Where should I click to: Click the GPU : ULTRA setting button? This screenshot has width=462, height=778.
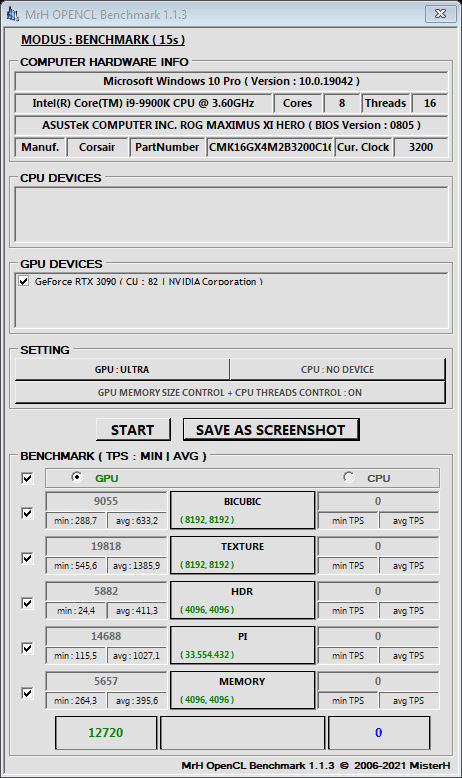pos(122,370)
